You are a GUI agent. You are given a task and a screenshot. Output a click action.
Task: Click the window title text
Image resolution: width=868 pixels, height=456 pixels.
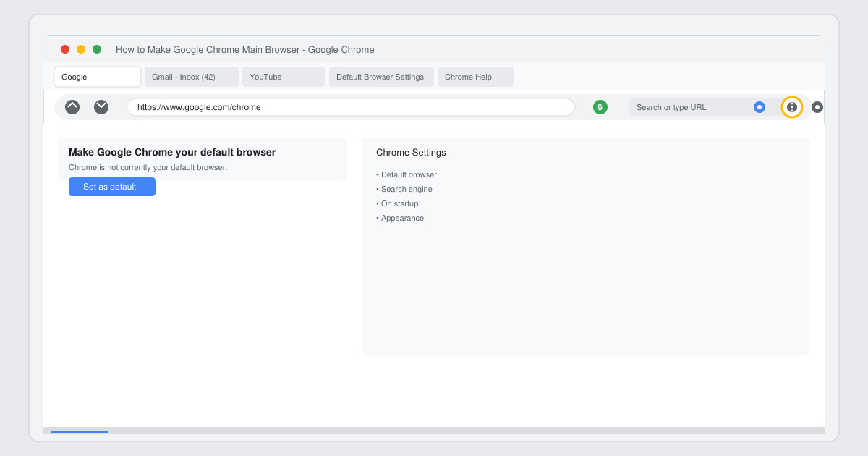(245, 50)
